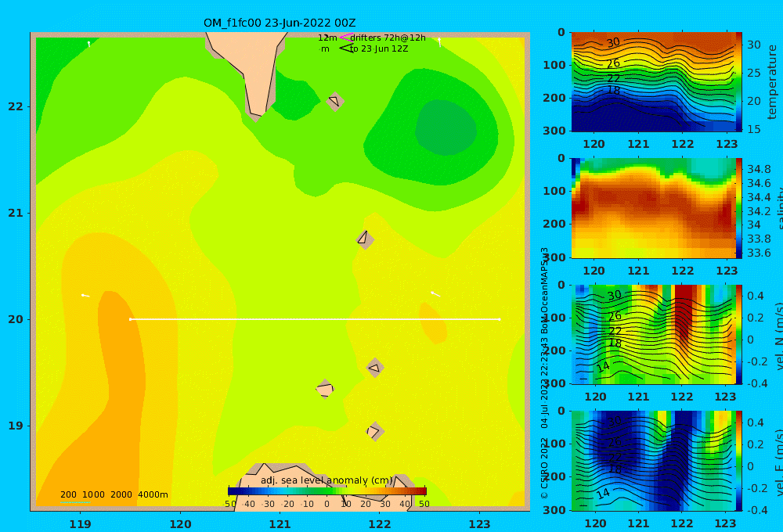Click the '4000m' depth contour legend label

153,494
